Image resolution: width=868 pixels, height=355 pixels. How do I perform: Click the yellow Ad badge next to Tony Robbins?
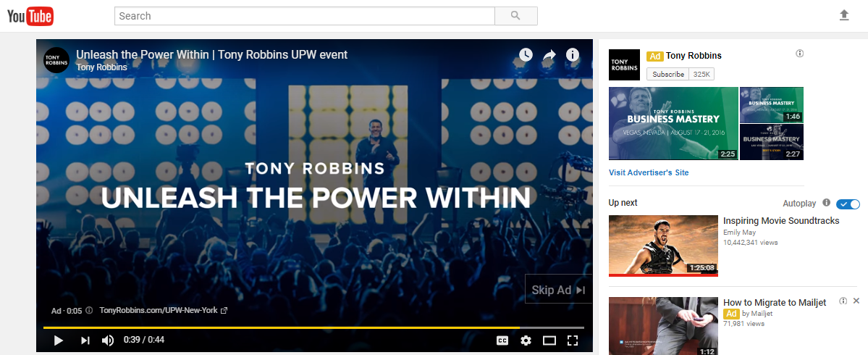point(655,56)
